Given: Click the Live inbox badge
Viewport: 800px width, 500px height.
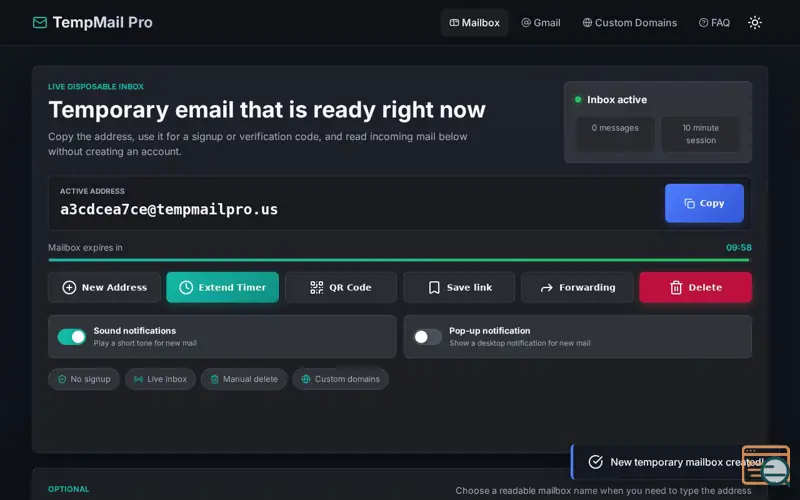Looking at the screenshot, I should (160, 379).
